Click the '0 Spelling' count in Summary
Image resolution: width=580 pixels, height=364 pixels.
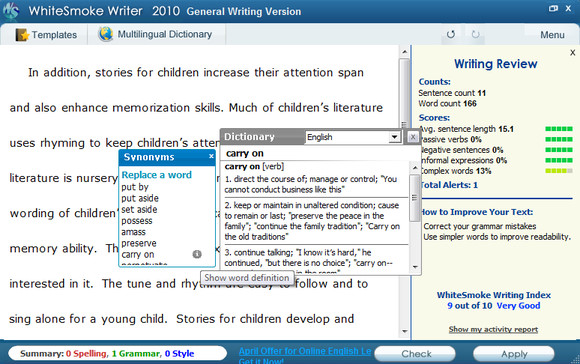coord(86,354)
